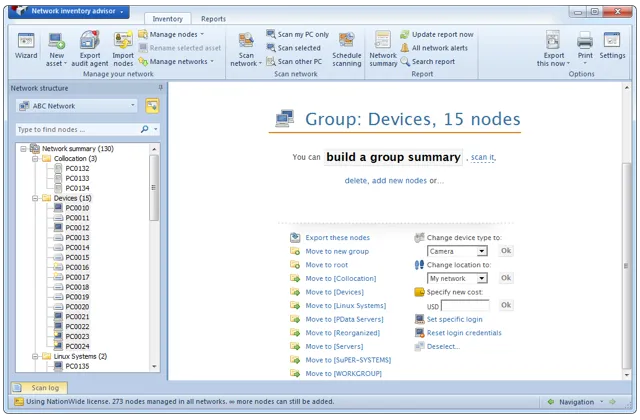Click Move to [Linux Systems]
The height and width of the screenshot is (420, 640).
coord(346,306)
